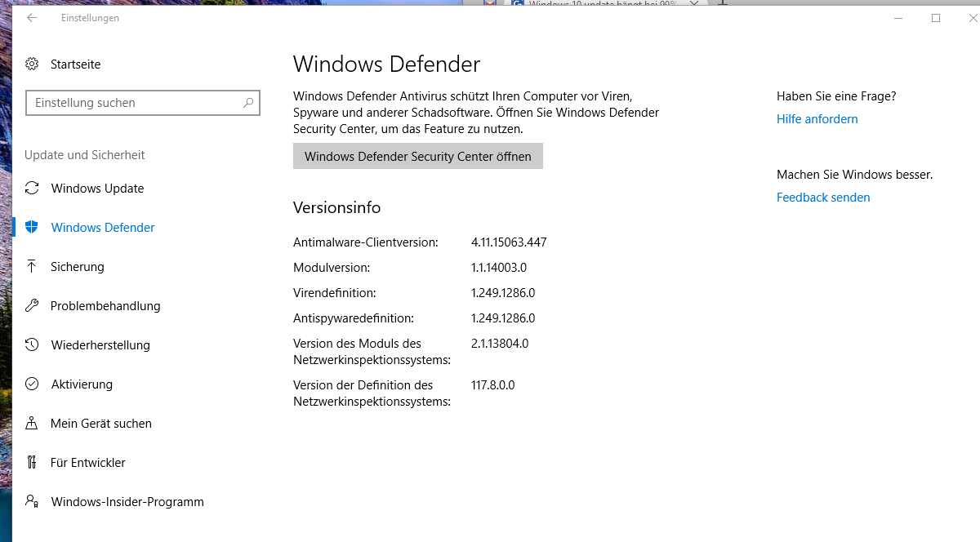
Task: Click the Update und Sicherheit heading
Action: (x=85, y=155)
